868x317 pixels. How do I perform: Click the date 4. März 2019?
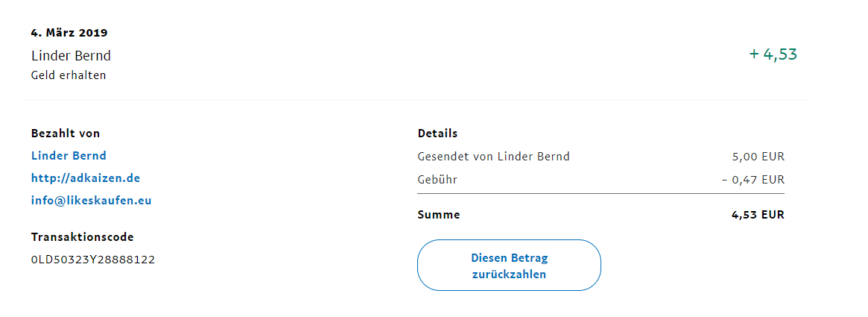tap(69, 33)
